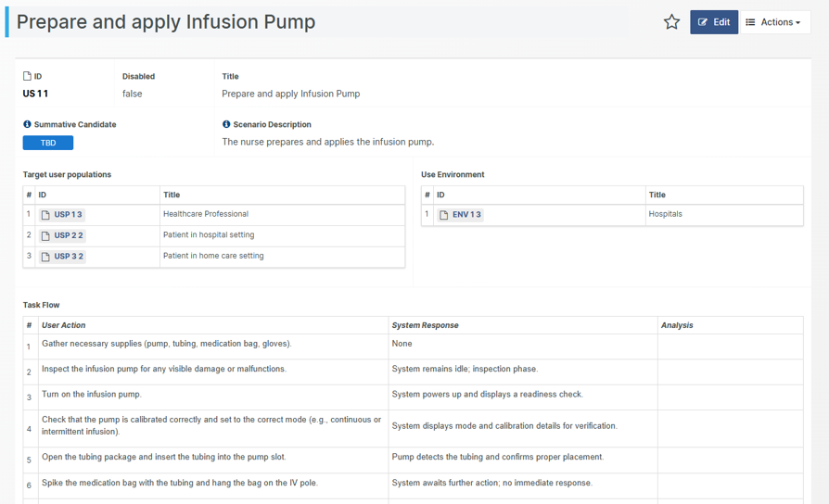Select the TBD summative candidate badge

48,143
